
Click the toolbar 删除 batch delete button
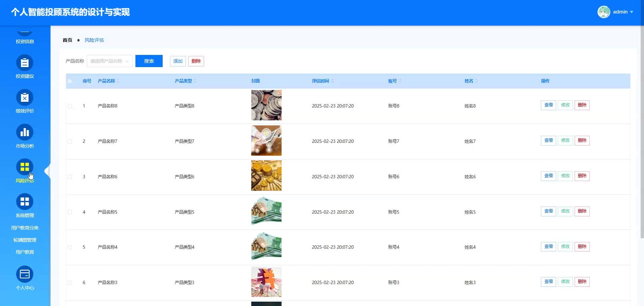pos(196,61)
